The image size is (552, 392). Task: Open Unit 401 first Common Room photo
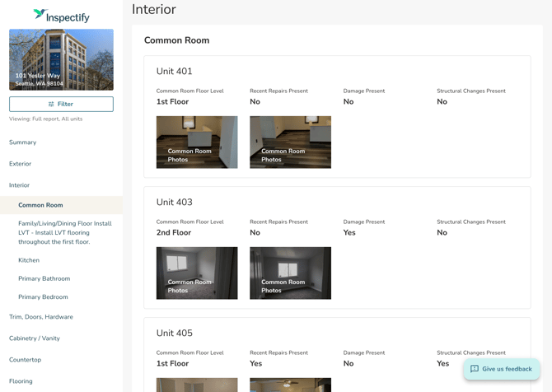point(197,142)
